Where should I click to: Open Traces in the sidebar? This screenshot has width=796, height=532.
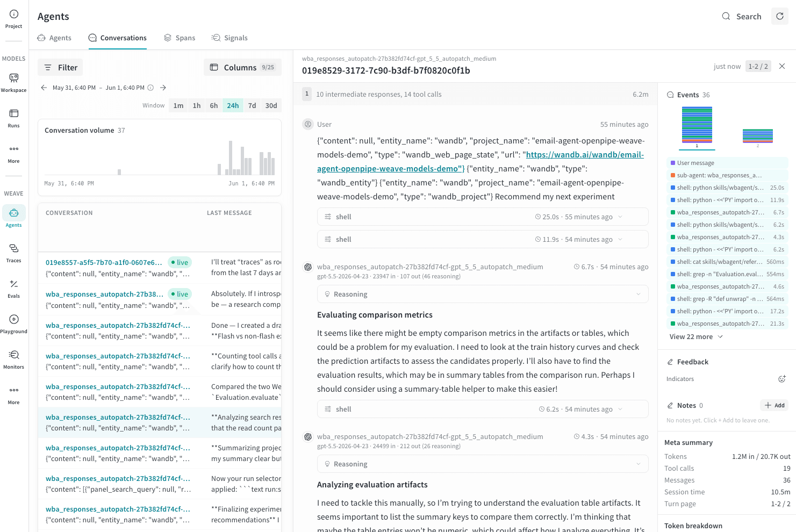tap(14, 253)
